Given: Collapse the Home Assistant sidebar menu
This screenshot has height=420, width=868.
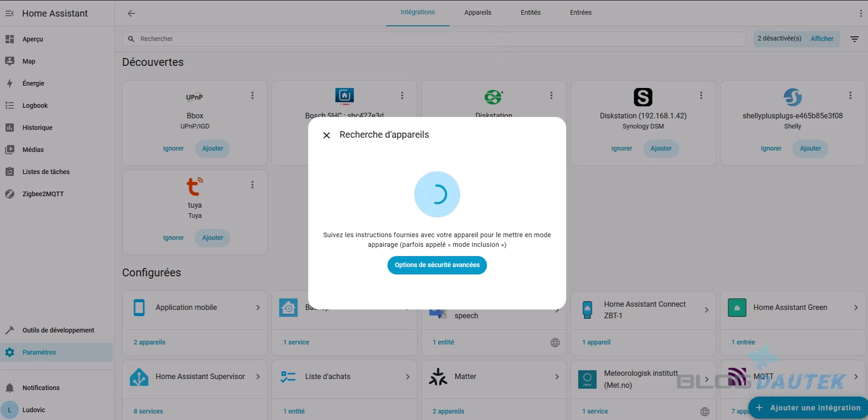Looking at the screenshot, I should (10, 13).
